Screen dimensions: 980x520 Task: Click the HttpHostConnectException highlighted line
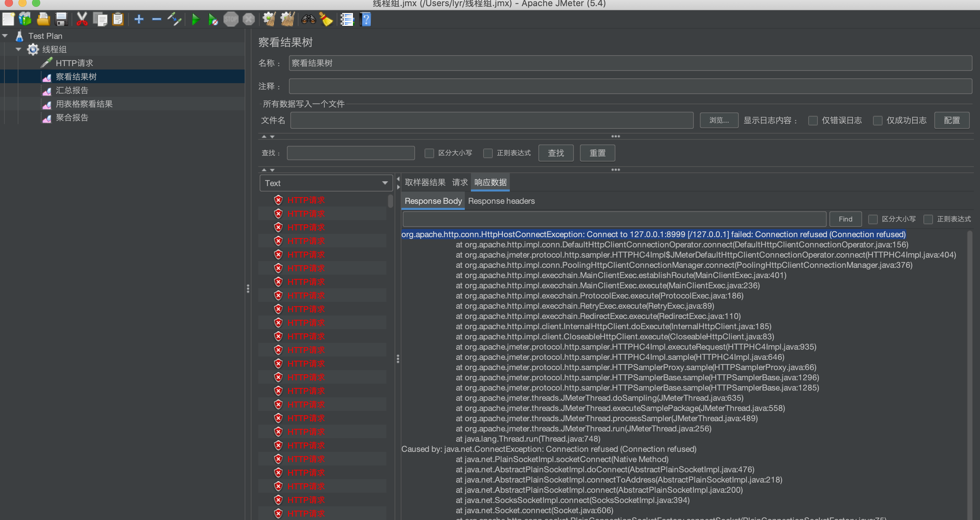pyautogui.click(x=653, y=234)
